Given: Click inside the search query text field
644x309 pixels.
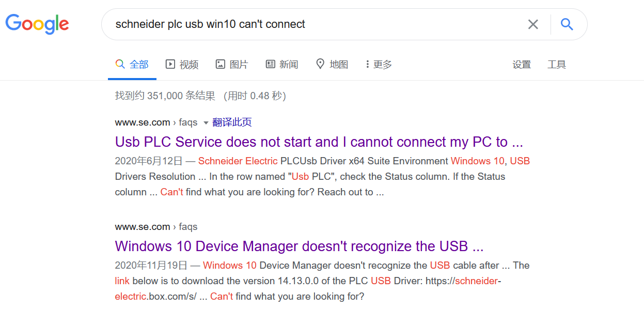Looking at the screenshot, I should (x=310, y=24).
